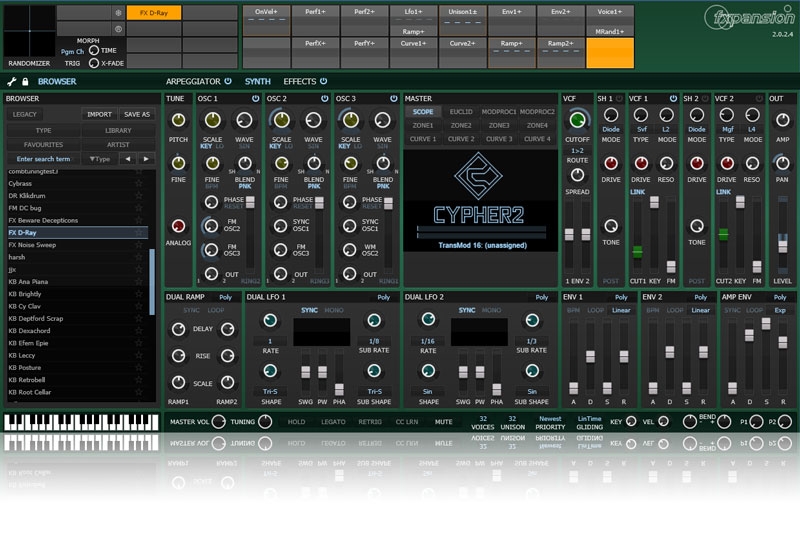Viewport: 800px width, 533px height.
Task: Click the SAVE AS button
Action: [x=137, y=115]
